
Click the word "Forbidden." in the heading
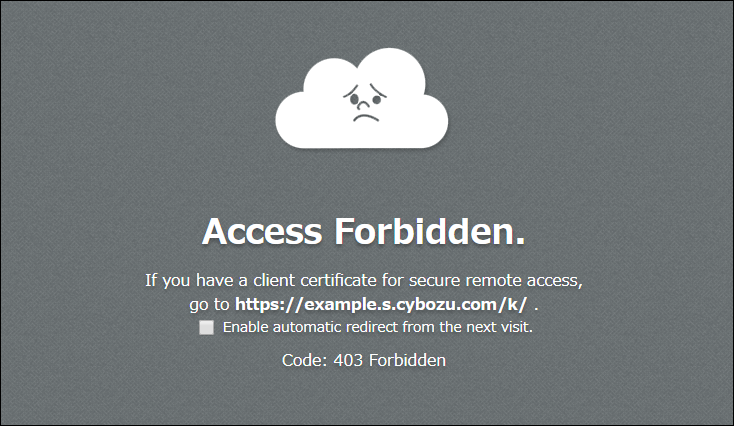pyautogui.click(x=430, y=233)
